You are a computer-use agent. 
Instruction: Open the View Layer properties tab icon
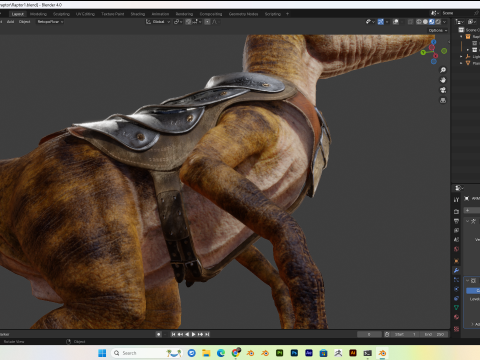click(x=456, y=230)
